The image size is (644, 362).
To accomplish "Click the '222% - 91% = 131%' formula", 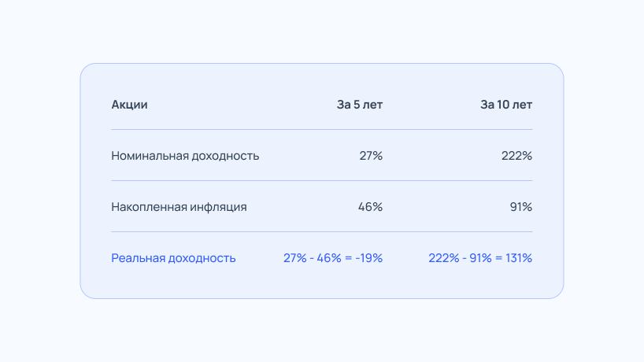I will pos(480,258).
